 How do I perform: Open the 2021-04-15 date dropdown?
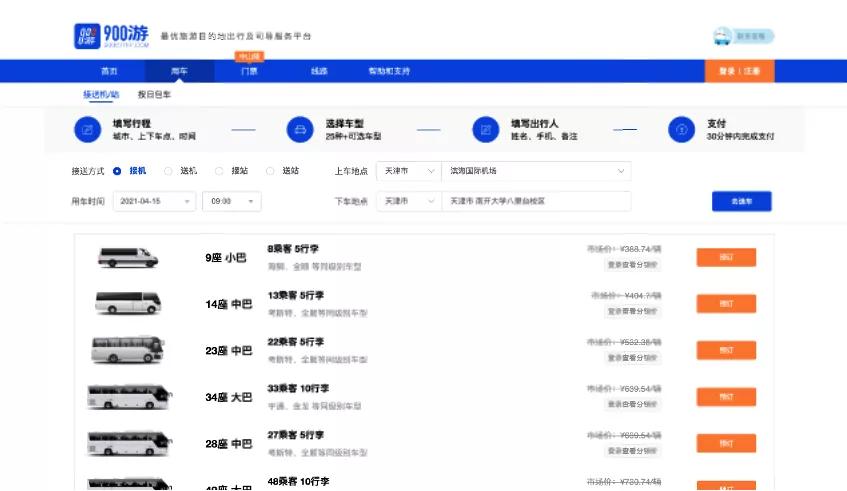[x=154, y=201]
